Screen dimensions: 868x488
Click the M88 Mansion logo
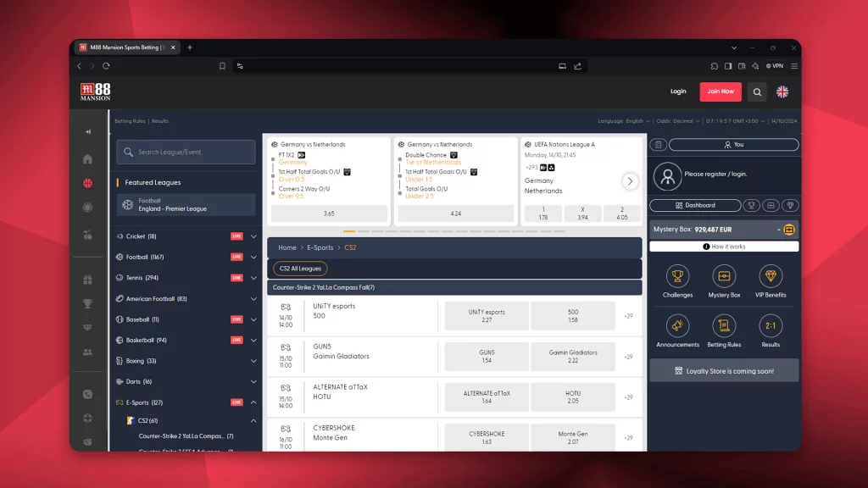click(95, 91)
